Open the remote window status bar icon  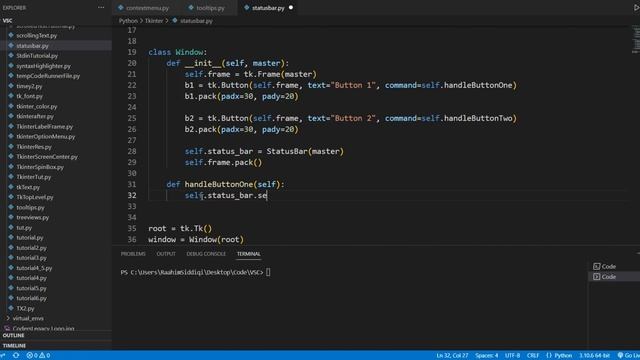[x=3, y=355]
